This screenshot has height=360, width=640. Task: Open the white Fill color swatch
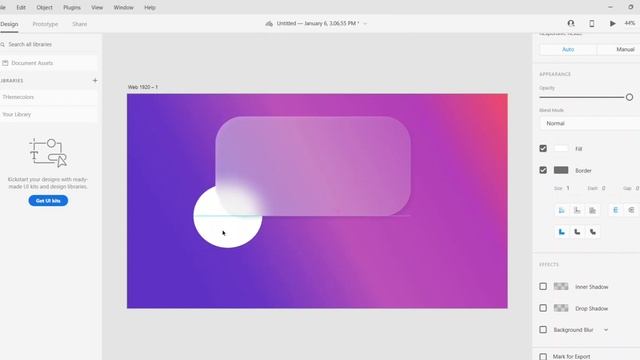[561, 149]
